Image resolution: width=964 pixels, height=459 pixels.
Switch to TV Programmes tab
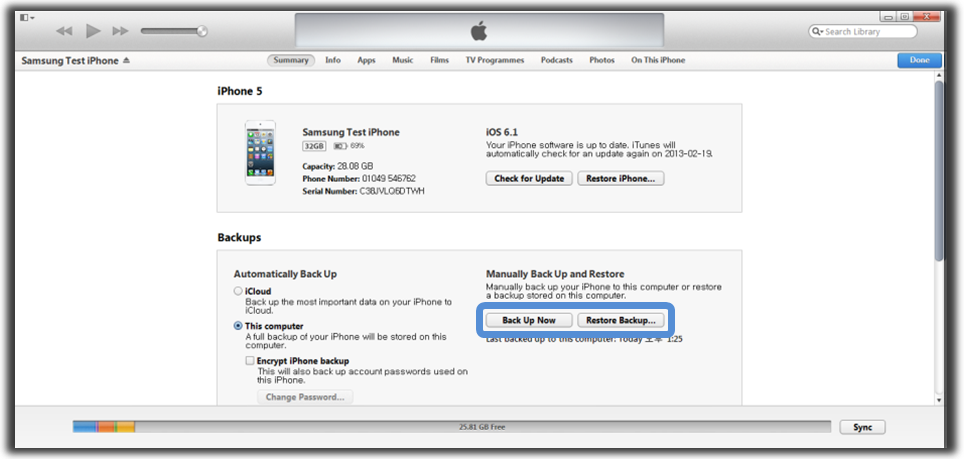pyautogui.click(x=495, y=60)
